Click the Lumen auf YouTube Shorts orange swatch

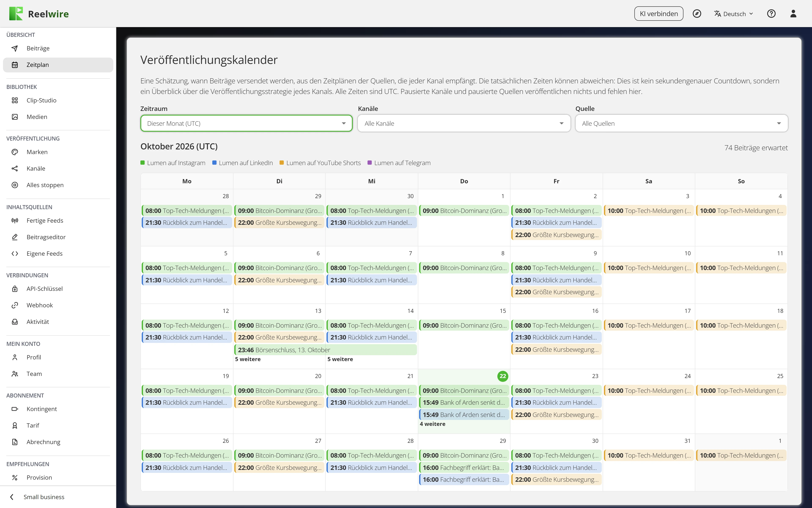pyautogui.click(x=282, y=163)
